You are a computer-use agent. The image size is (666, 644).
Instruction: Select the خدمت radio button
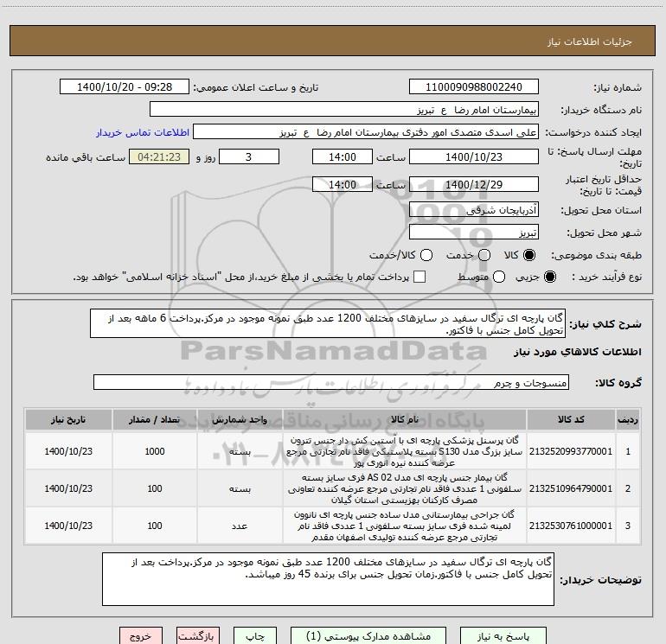pos(484,255)
